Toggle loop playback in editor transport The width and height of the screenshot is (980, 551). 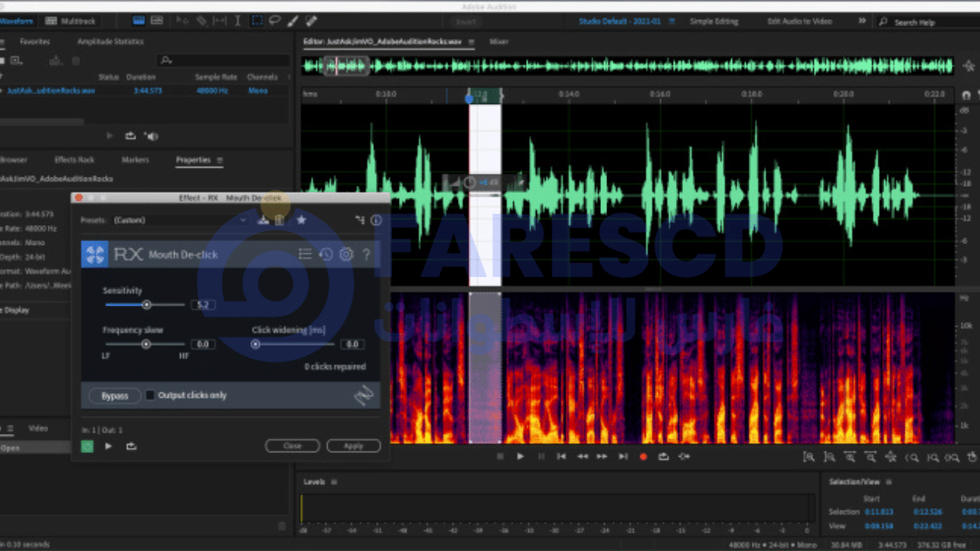(x=663, y=456)
